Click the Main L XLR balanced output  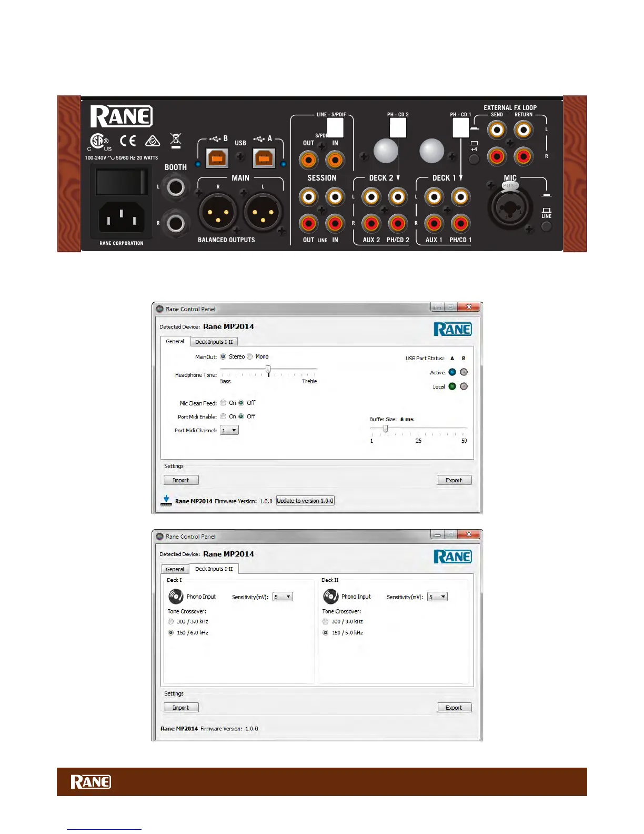263,212
